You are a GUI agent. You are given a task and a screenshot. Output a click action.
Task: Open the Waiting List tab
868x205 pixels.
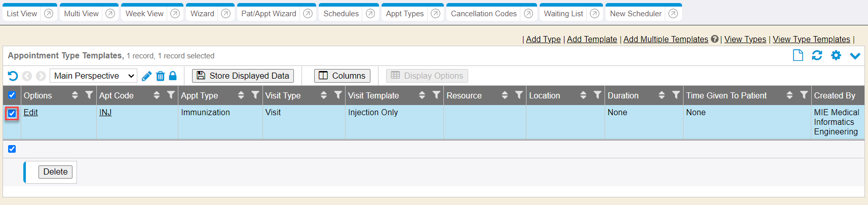(x=563, y=14)
